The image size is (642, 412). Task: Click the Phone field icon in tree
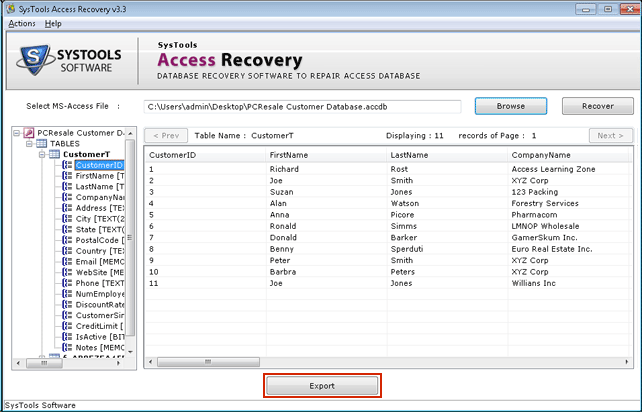[67, 283]
